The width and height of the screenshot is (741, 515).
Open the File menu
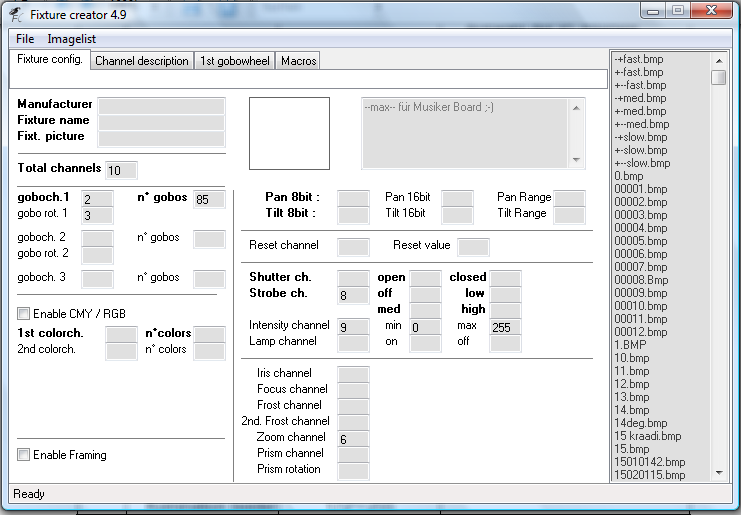[x=25, y=39]
